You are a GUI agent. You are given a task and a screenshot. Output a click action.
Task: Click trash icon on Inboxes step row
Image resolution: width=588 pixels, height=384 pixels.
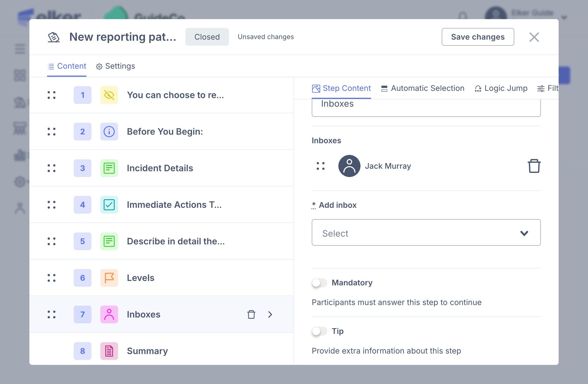[x=251, y=314]
